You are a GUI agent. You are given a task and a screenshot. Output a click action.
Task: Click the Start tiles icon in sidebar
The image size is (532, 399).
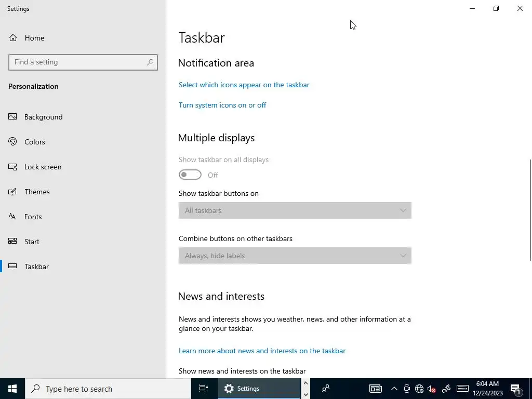pyautogui.click(x=12, y=241)
